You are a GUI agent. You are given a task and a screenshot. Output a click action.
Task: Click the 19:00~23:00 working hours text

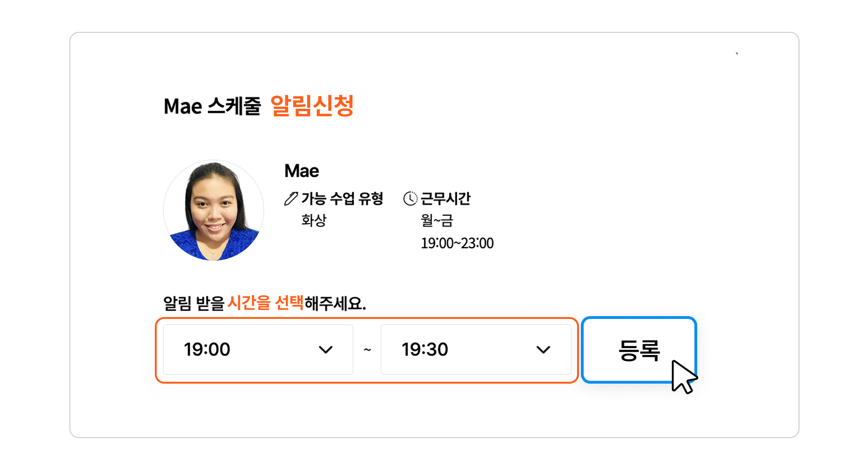(457, 243)
